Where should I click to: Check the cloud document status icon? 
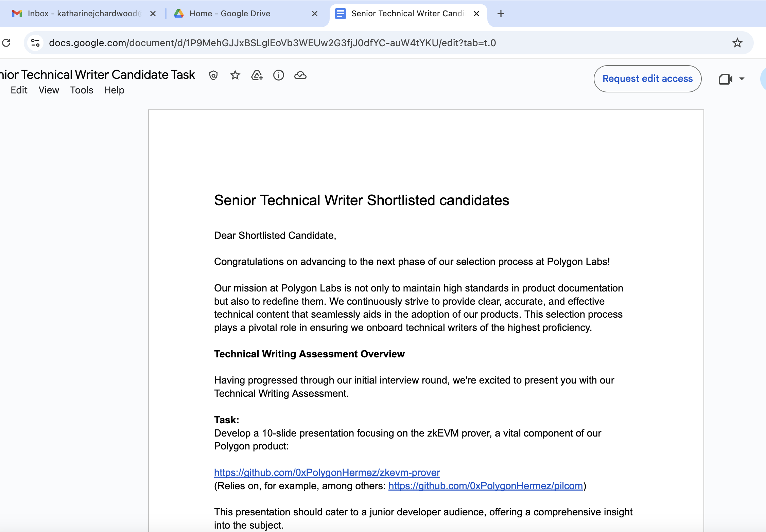click(300, 75)
